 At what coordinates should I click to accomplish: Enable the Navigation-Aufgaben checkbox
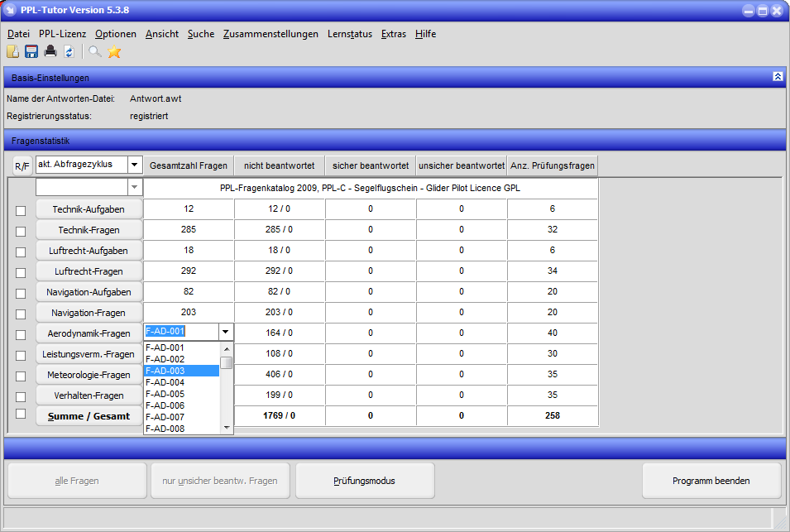tap(21, 293)
